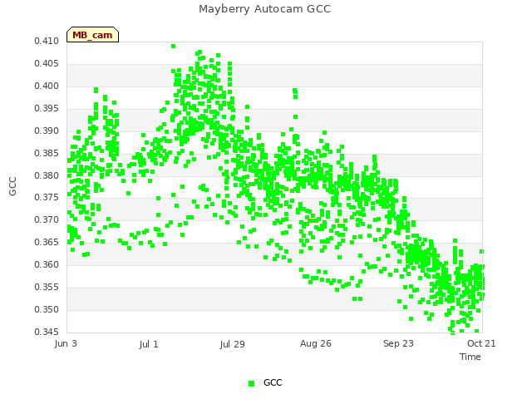This screenshot has height=399, width=532.
Task: Click the Time axis title
Action: click(470, 357)
